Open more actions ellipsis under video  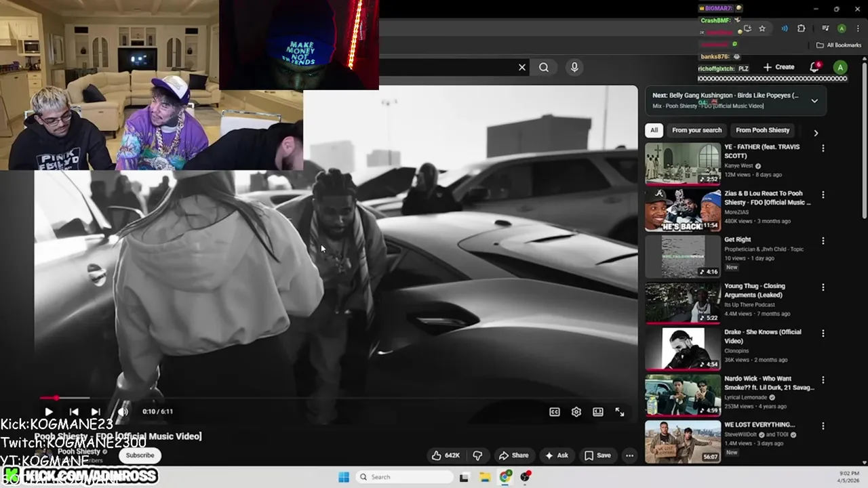pos(629,455)
